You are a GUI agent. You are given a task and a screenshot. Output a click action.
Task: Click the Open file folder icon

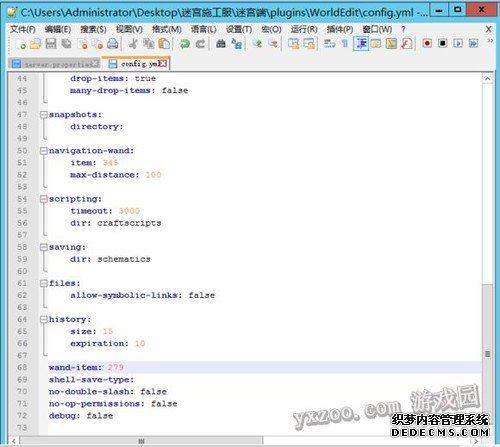pyautogui.click(x=35, y=44)
